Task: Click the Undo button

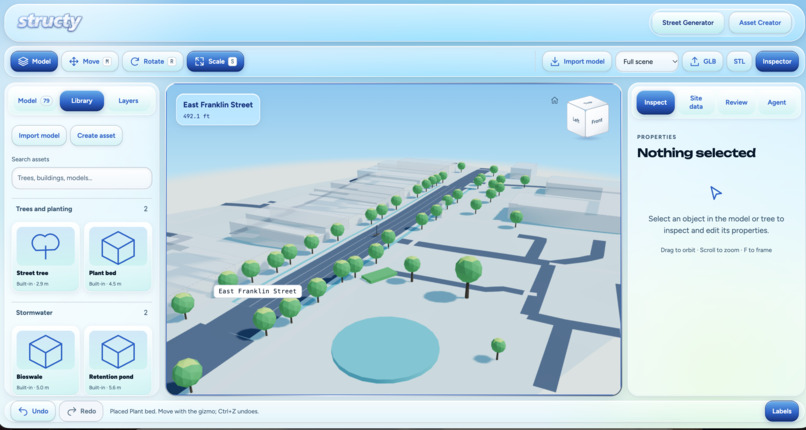Action: click(33, 411)
